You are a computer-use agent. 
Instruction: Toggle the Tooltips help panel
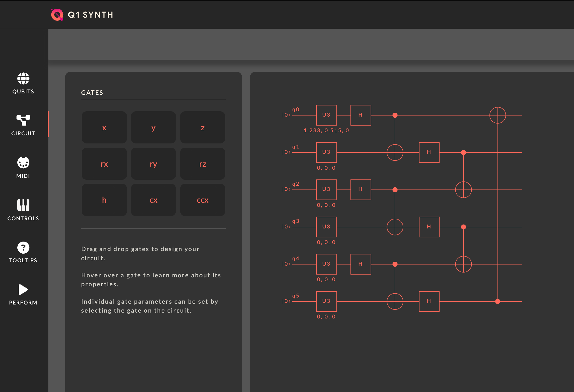(23, 252)
